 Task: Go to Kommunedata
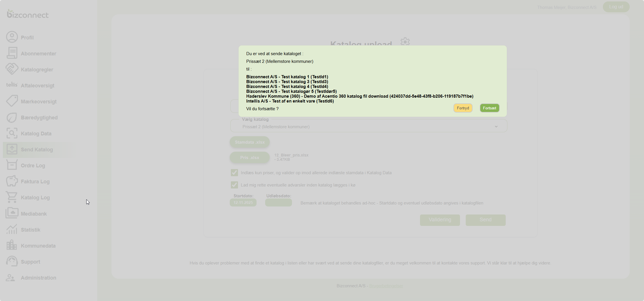pyautogui.click(x=38, y=246)
